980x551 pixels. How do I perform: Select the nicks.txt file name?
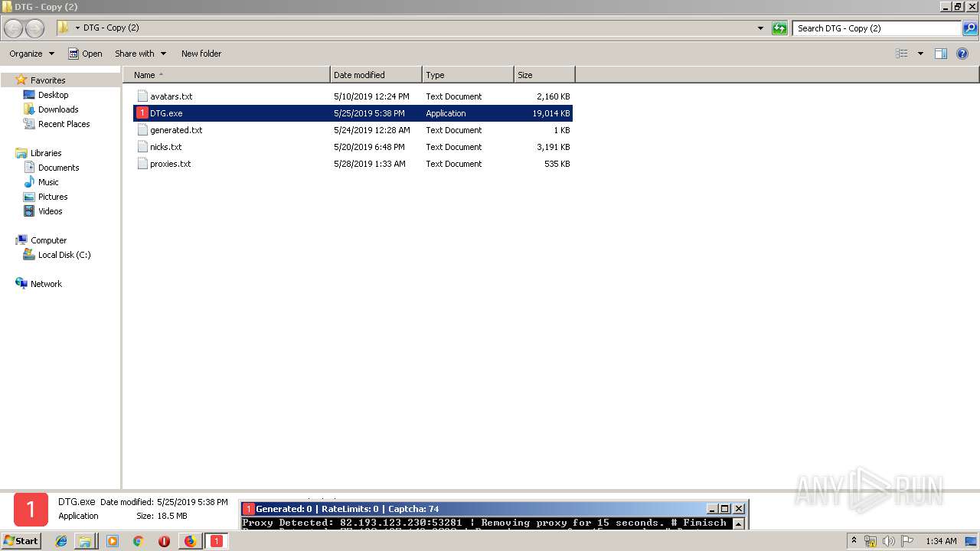pos(166,147)
